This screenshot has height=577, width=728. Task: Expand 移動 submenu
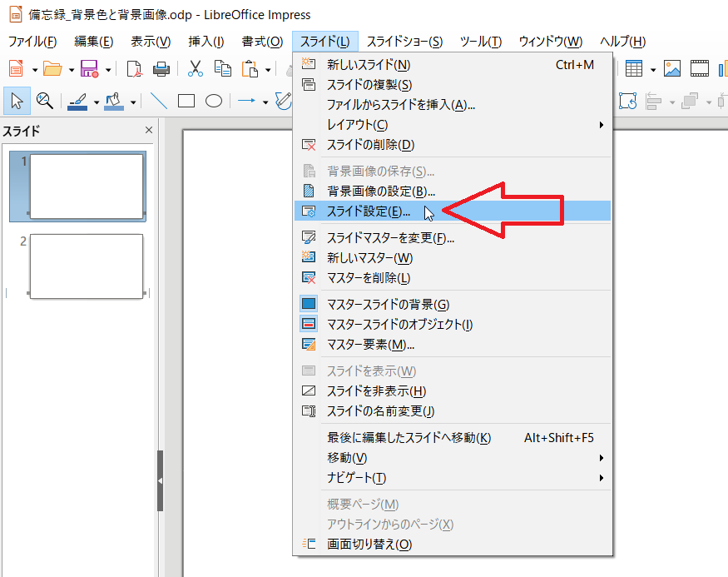pyautogui.click(x=453, y=458)
